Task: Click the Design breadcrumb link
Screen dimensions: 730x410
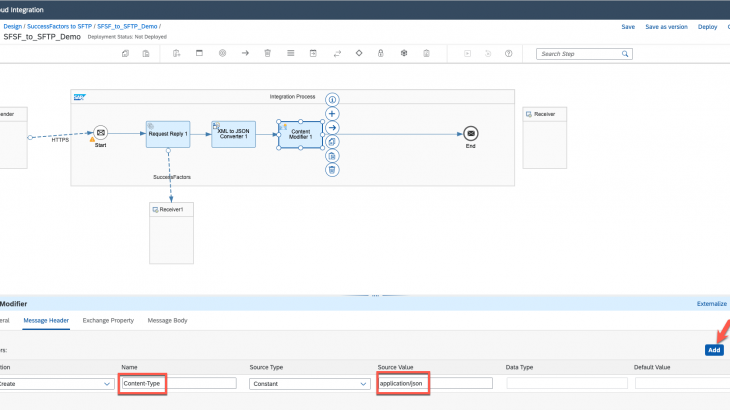Action: (13, 27)
